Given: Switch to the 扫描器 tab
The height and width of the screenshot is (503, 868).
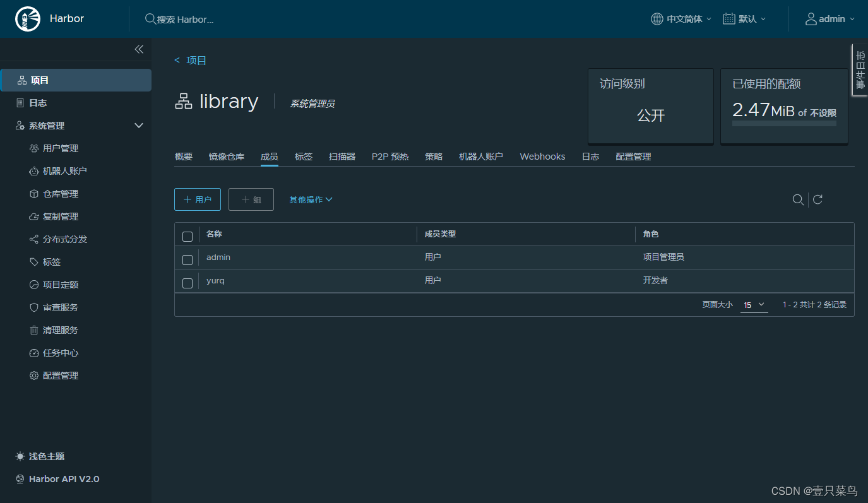Looking at the screenshot, I should [342, 157].
